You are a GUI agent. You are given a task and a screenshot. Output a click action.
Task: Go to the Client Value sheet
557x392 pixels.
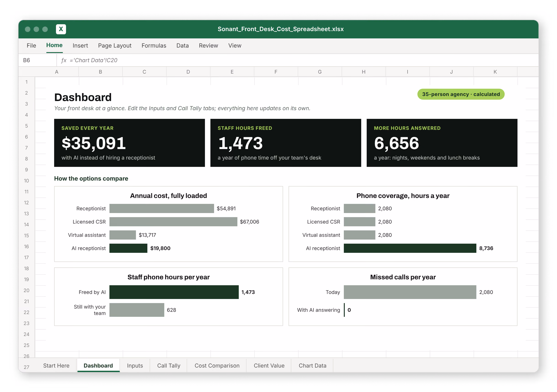click(269, 365)
